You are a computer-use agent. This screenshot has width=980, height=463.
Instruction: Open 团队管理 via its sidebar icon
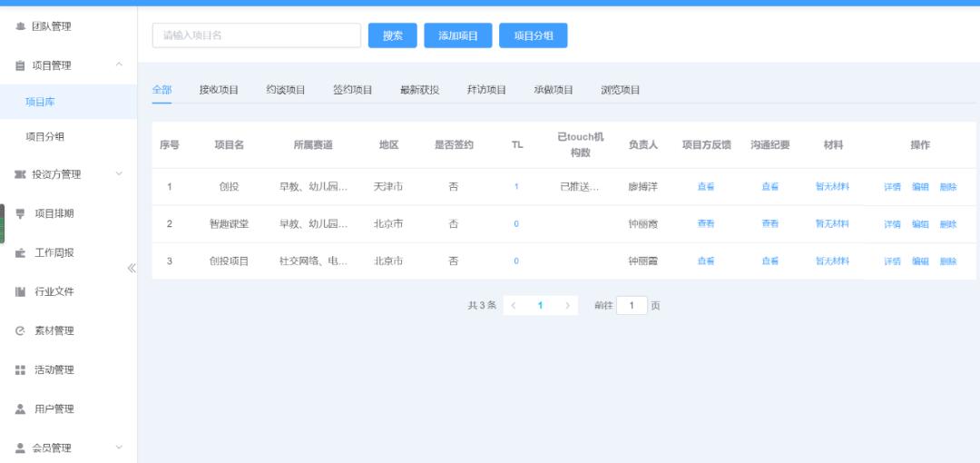[20, 26]
